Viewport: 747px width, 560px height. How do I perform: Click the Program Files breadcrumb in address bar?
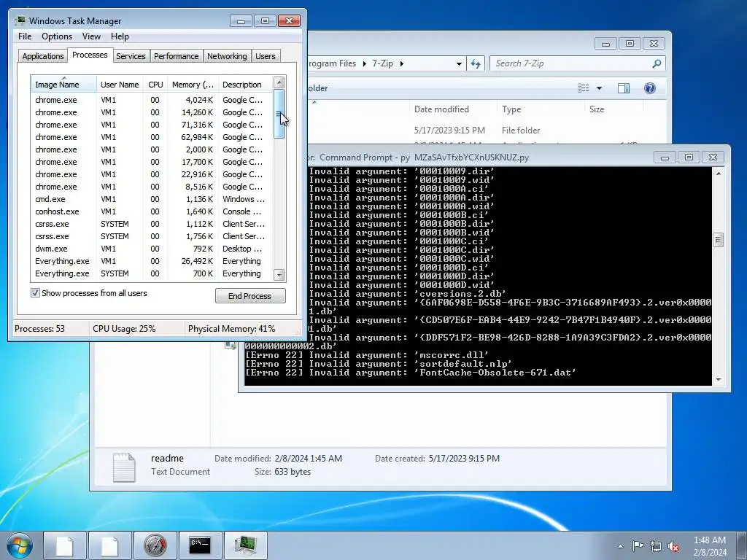pyautogui.click(x=333, y=63)
